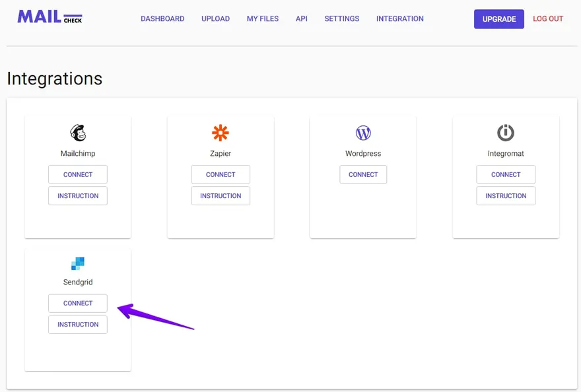Open the DASHBOARD menu item

pyautogui.click(x=162, y=18)
